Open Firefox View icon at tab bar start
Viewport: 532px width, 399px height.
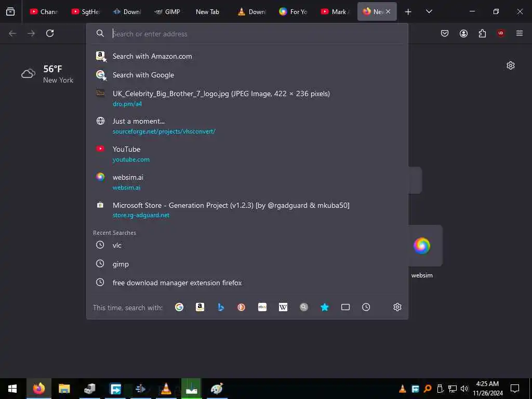(10, 11)
